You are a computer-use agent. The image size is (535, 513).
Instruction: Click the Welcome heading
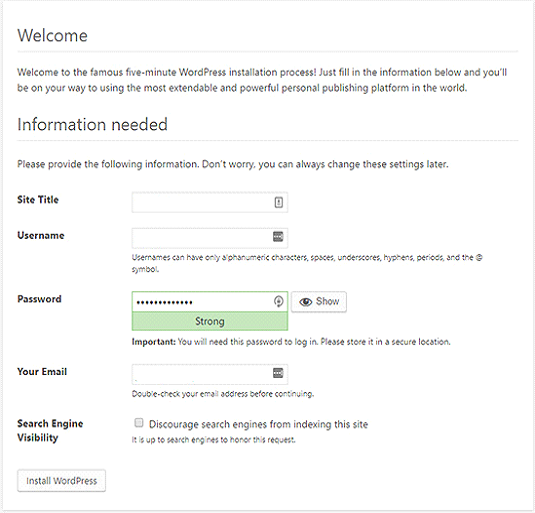(x=53, y=35)
